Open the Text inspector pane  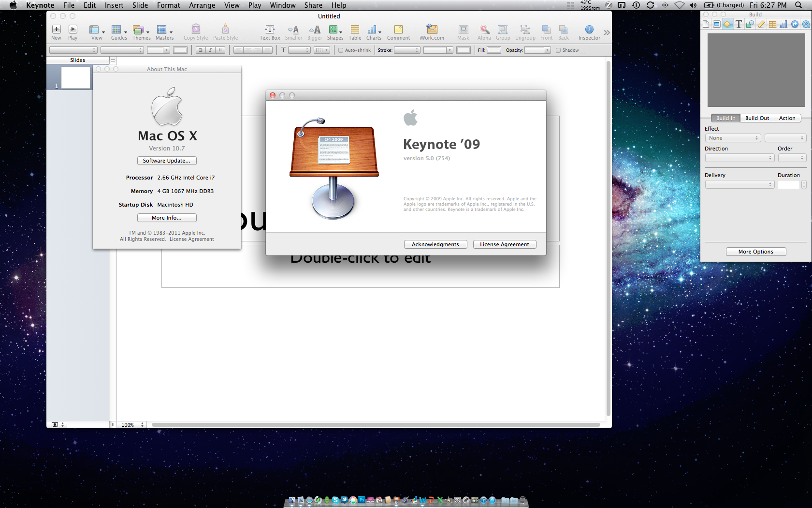tap(739, 24)
